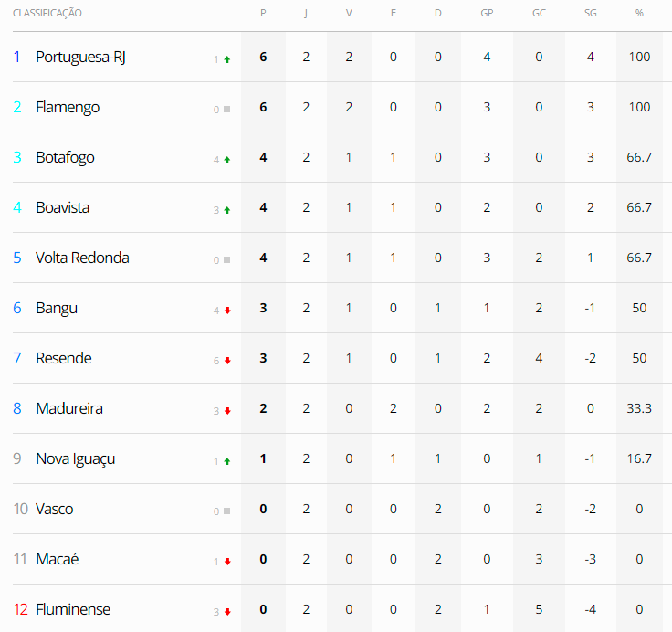Image resolution: width=672 pixels, height=632 pixels.
Task: Click the SG goal difference column header
Action: click(590, 14)
